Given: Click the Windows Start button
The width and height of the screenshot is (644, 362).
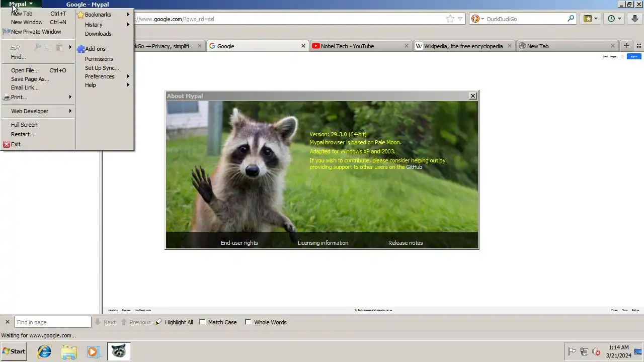Looking at the screenshot, I should [14, 351].
